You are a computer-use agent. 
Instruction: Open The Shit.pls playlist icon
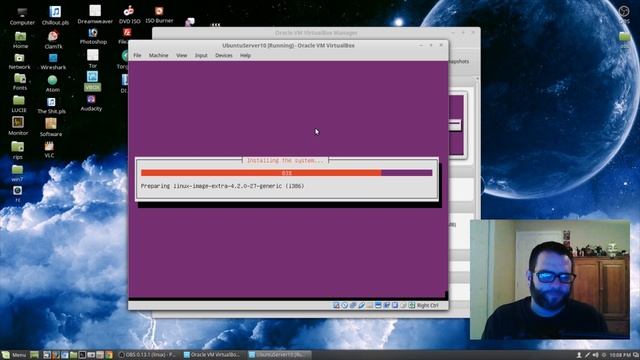[51, 106]
